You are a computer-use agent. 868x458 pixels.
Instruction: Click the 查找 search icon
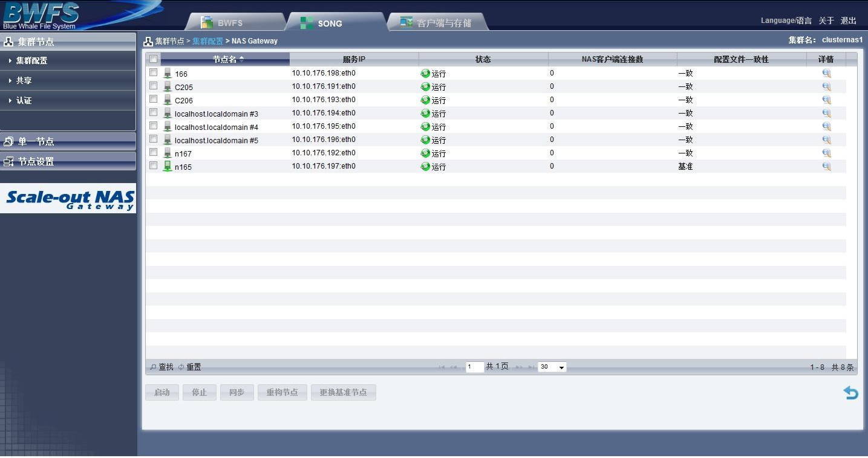[153, 367]
